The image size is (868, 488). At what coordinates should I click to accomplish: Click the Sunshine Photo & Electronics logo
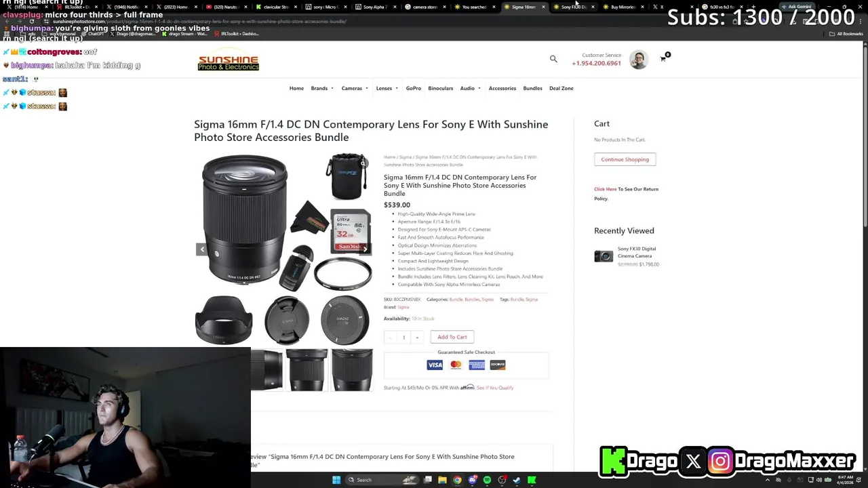coord(228,61)
